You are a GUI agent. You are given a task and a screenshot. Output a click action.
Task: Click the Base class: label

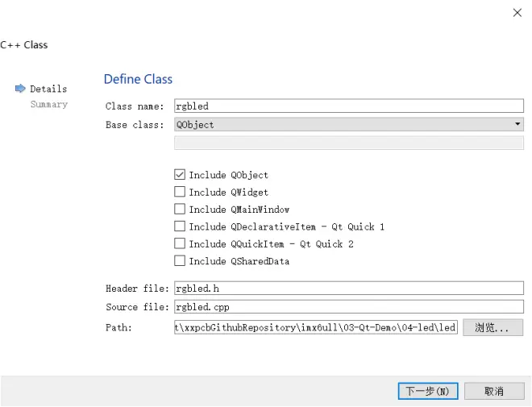(135, 125)
